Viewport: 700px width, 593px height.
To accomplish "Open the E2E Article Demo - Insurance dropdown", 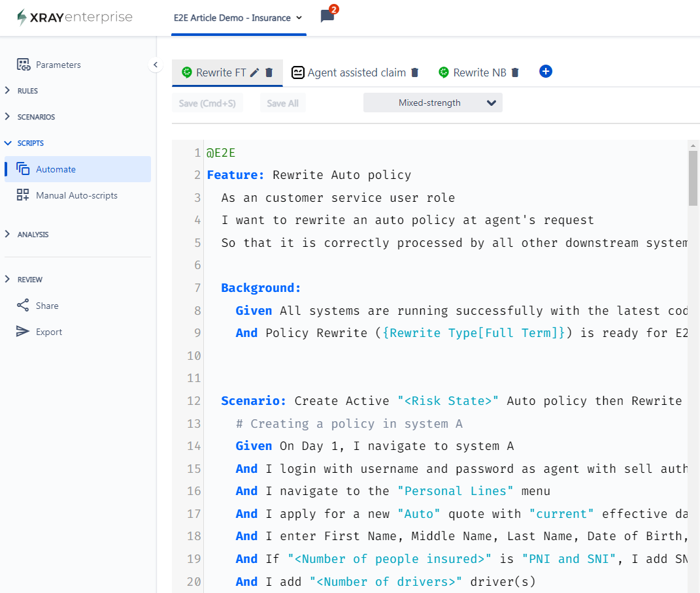I will pos(239,18).
